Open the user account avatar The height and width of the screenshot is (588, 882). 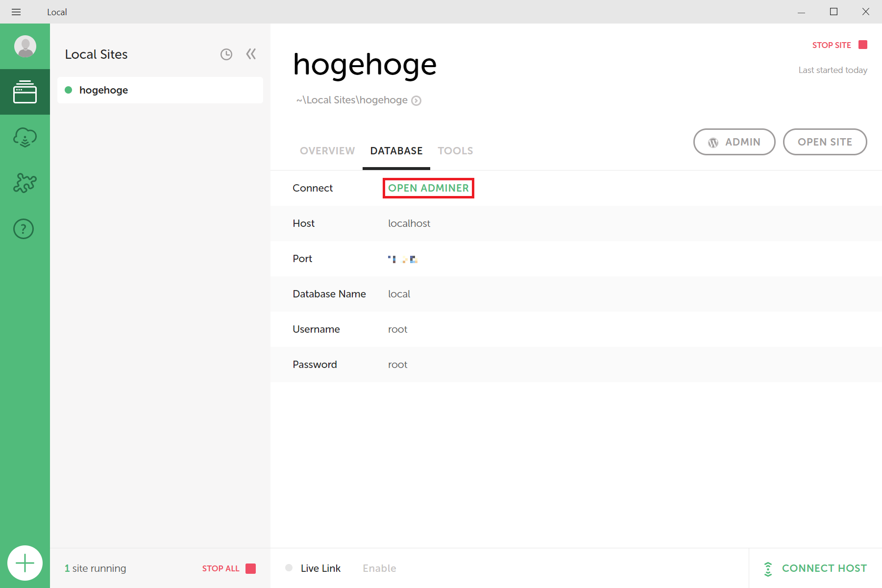click(25, 47)
